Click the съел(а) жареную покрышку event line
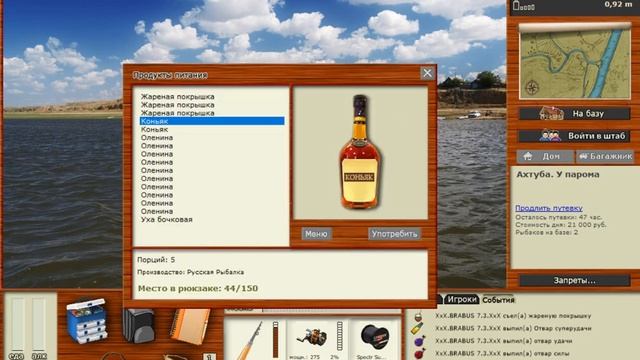Screen dimensions: 640x360 coord(513,316)
